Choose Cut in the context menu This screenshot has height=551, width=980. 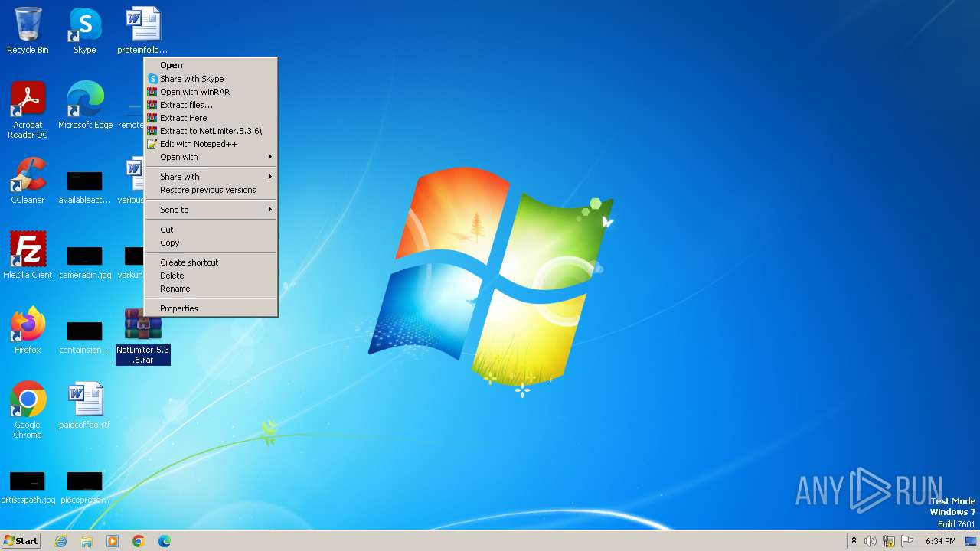pyautogui.click(x=211, y=230)
